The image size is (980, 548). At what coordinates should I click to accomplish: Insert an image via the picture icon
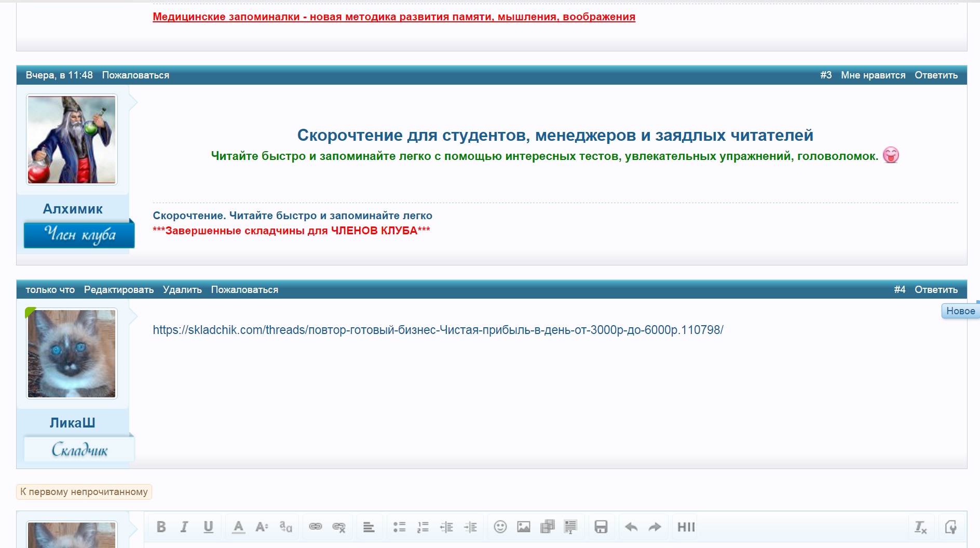pos(524,527)
